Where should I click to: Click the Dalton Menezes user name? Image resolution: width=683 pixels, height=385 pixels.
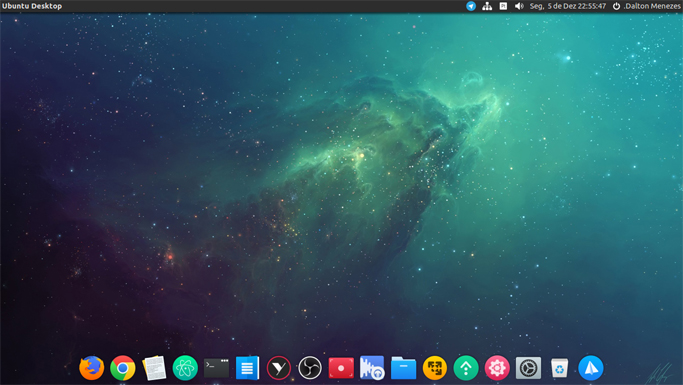(x=653, y=6)
